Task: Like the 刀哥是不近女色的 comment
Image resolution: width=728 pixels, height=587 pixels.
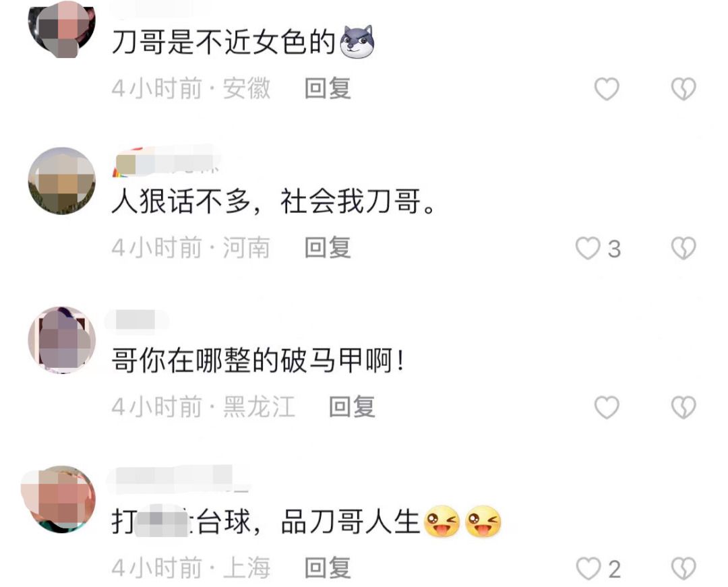Action: point(607,89)
